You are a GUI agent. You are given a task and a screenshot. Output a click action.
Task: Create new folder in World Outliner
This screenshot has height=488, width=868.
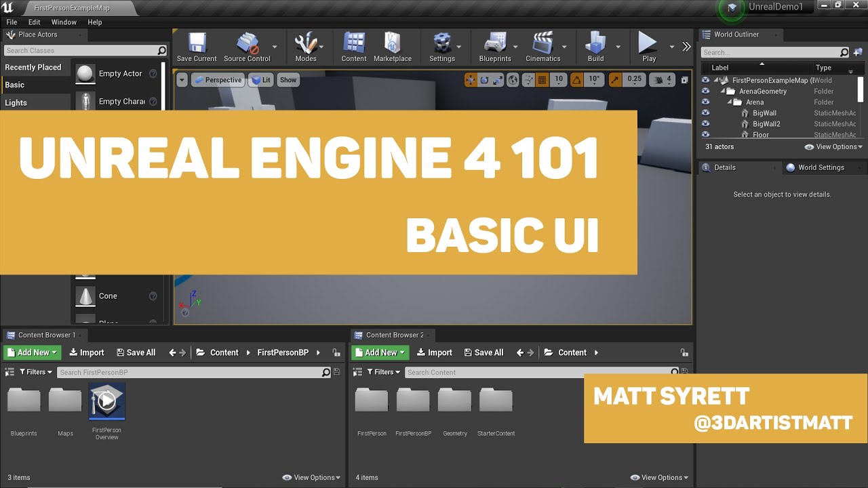tap(858, 52)
